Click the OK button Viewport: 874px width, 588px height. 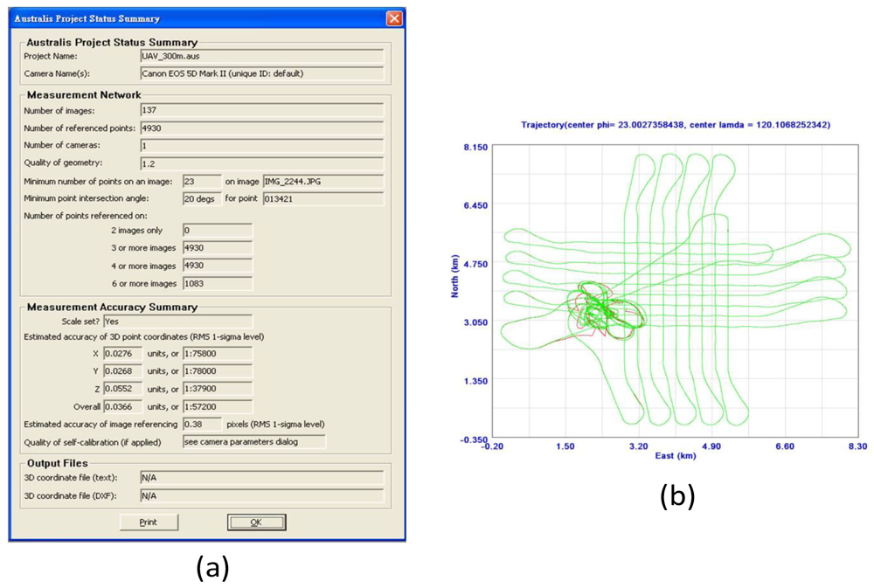(x=256, y=522)
